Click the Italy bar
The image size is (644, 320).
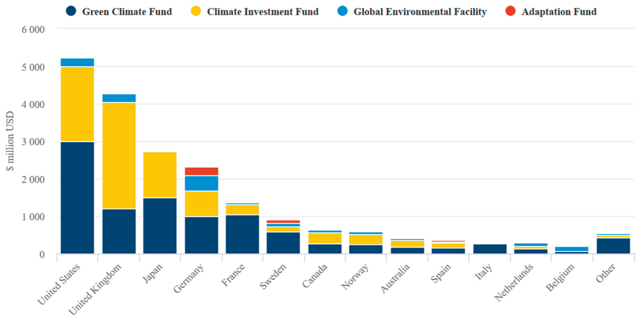tap(490, 249)
